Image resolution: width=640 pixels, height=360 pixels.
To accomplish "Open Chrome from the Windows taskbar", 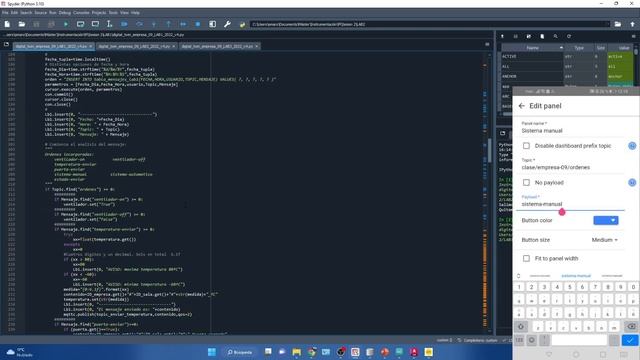I will point(311,352).
